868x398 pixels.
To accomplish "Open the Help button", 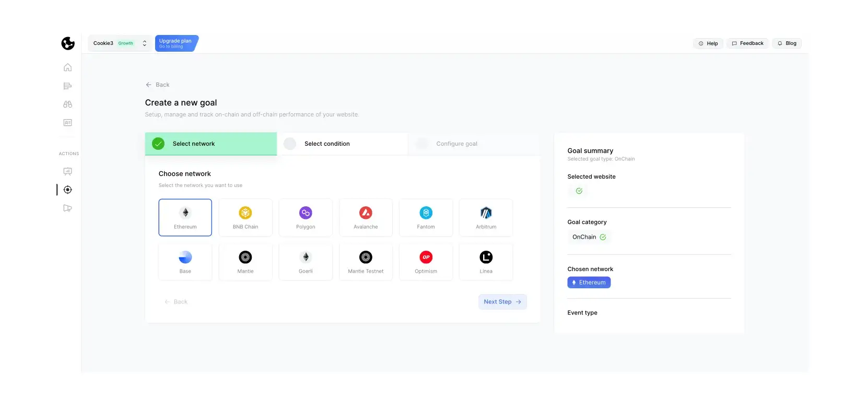I will click(x=708, y=43).
